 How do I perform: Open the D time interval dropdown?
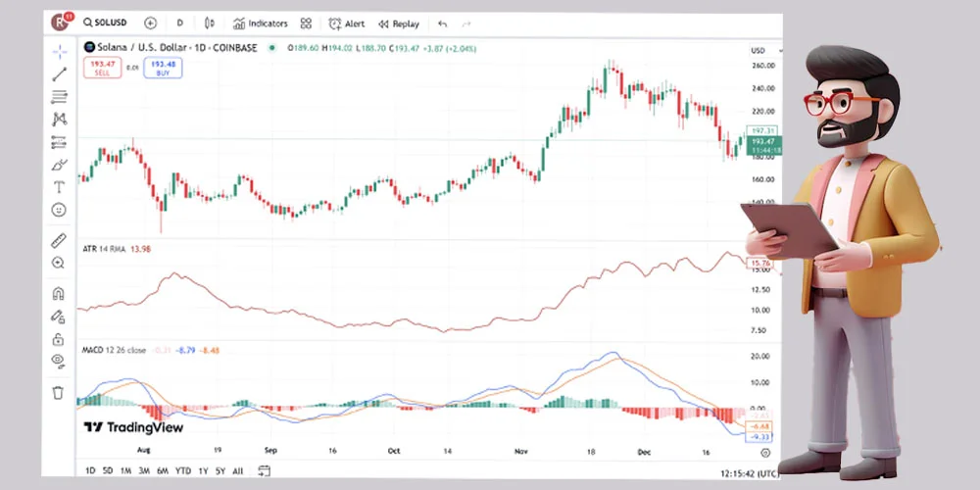click(180, 24)
